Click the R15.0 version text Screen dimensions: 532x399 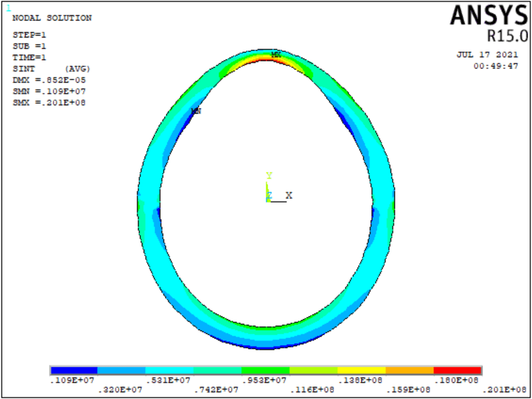click(504, 35)
